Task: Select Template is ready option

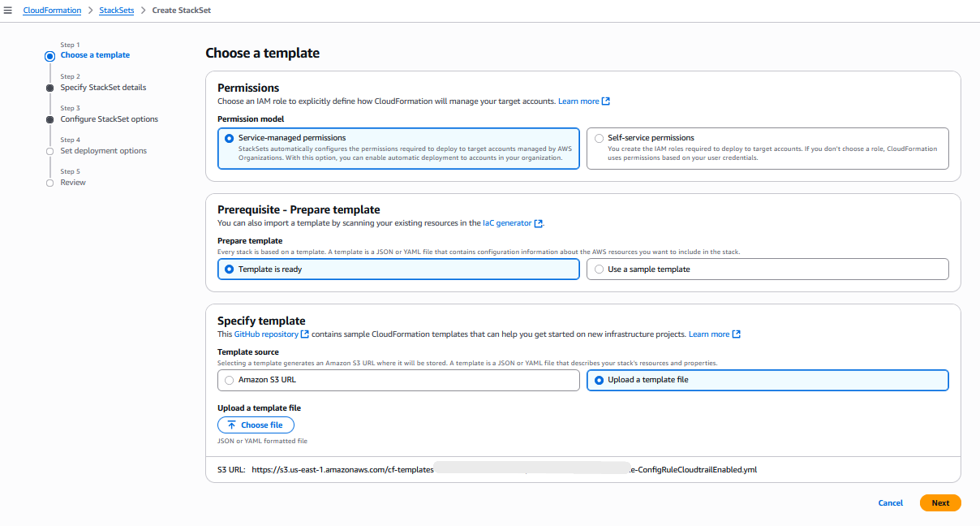Action: pyautogui.click(x=229, y=269)
